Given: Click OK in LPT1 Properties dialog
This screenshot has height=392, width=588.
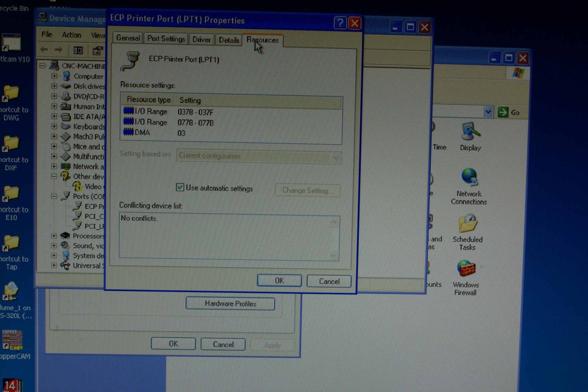Looking at the screenshot, I should [x=279, y=281].
